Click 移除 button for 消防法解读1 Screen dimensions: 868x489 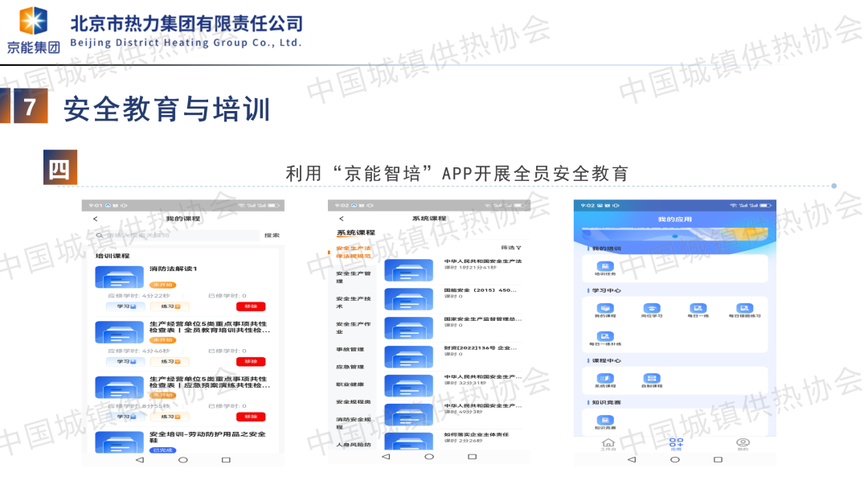click(x=250, y=306)
